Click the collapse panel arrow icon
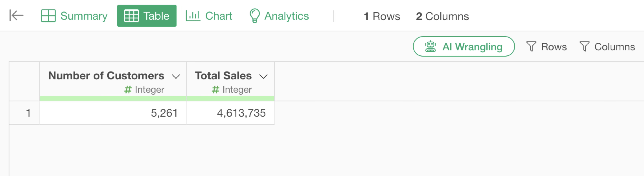The height and width of the screenshot is (176, 644). pyautogui.click(x=16, y=16)
